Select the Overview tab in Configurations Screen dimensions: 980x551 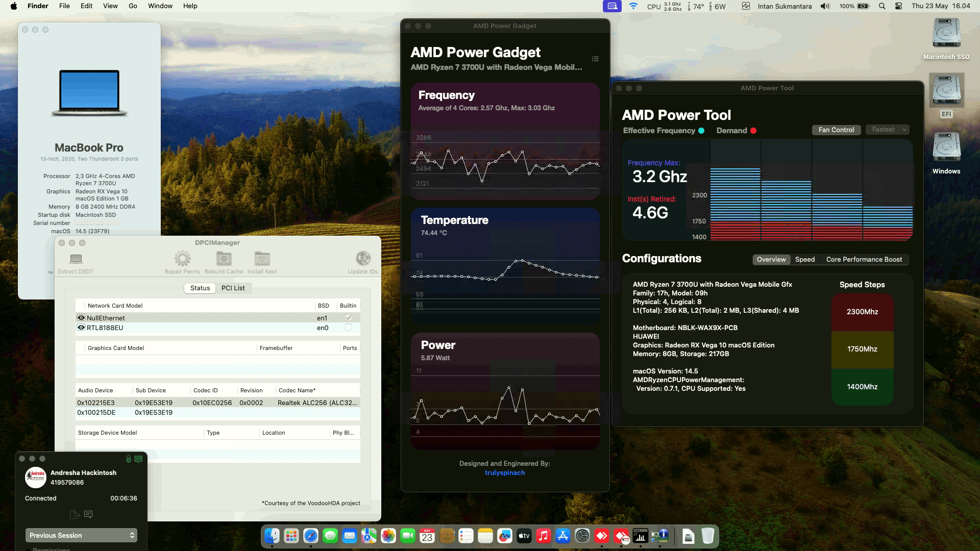(x=771, y=260)
